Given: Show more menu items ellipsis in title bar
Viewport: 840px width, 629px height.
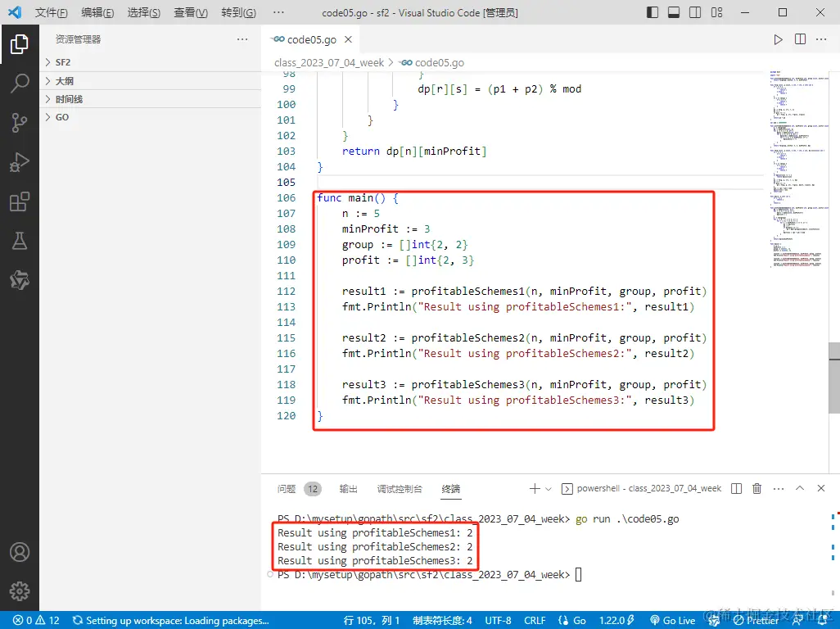Looking at the screenshot, I should [x=278, y=11].
